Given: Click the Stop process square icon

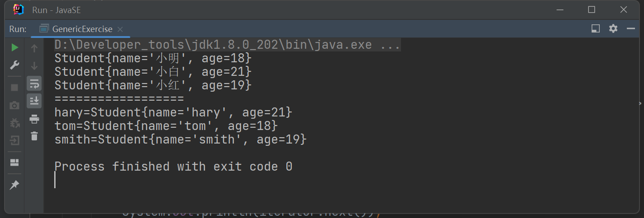Looking at the screenshot, I should (14, 87).
